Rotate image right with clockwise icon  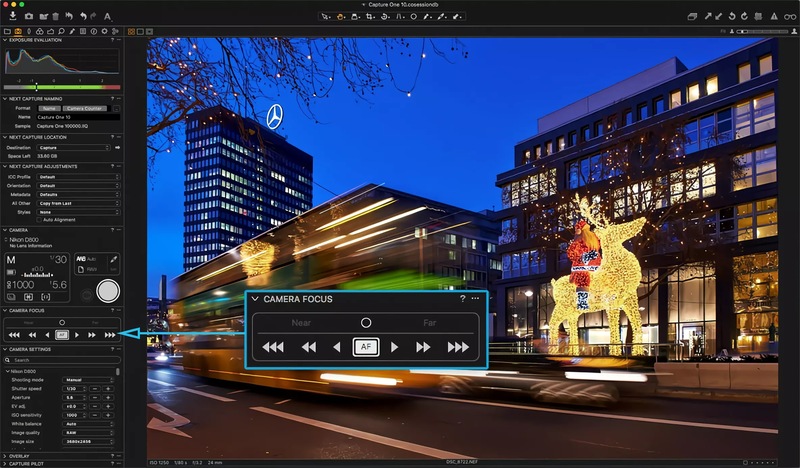(744, 16)
